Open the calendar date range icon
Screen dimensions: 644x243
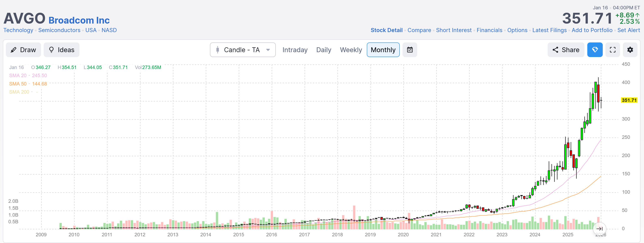(409, 50)
